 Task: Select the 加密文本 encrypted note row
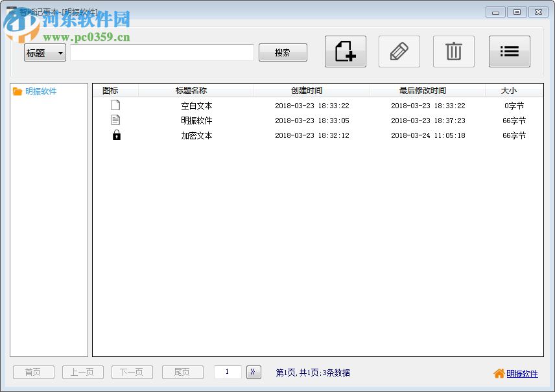coord(196,135)
